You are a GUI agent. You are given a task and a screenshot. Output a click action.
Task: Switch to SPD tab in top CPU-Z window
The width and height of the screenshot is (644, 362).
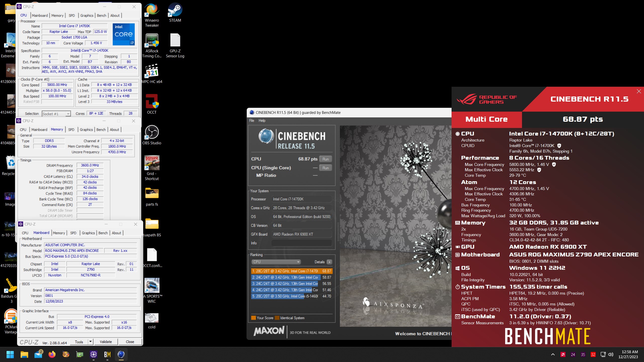pos(72,15)
